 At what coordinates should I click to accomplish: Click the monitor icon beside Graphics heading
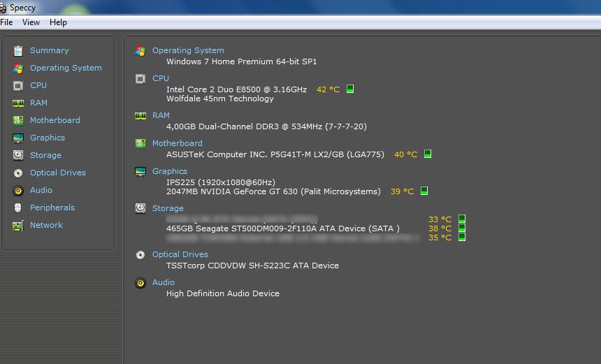click(x=140, y=172)
